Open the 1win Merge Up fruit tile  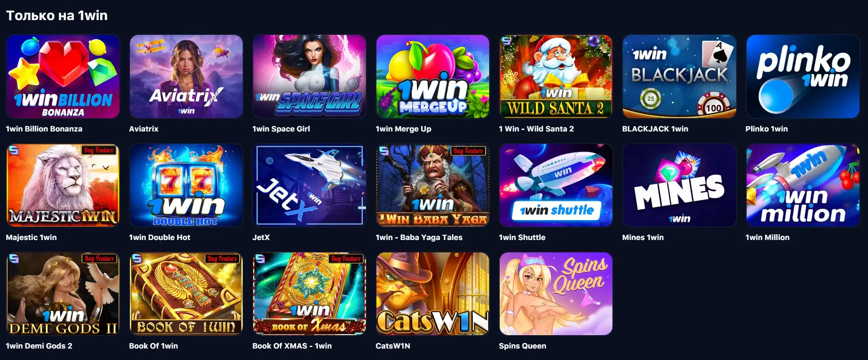[x=432, y=76]
